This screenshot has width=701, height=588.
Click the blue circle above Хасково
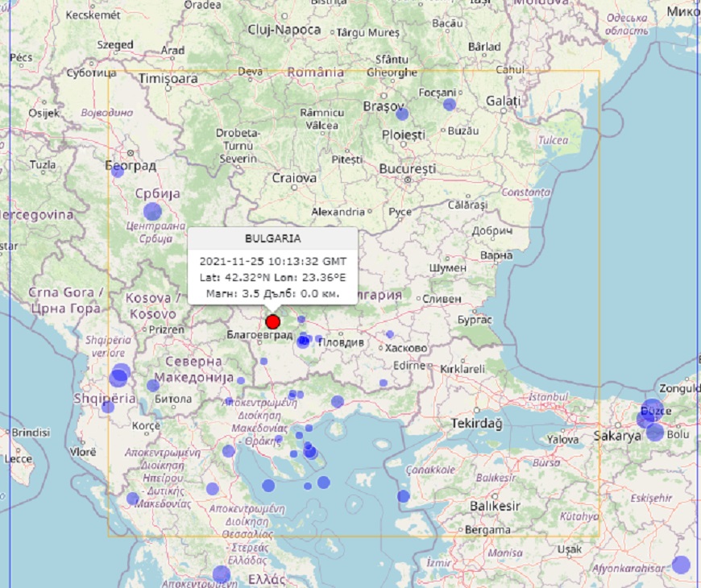[x=390, y=334]
